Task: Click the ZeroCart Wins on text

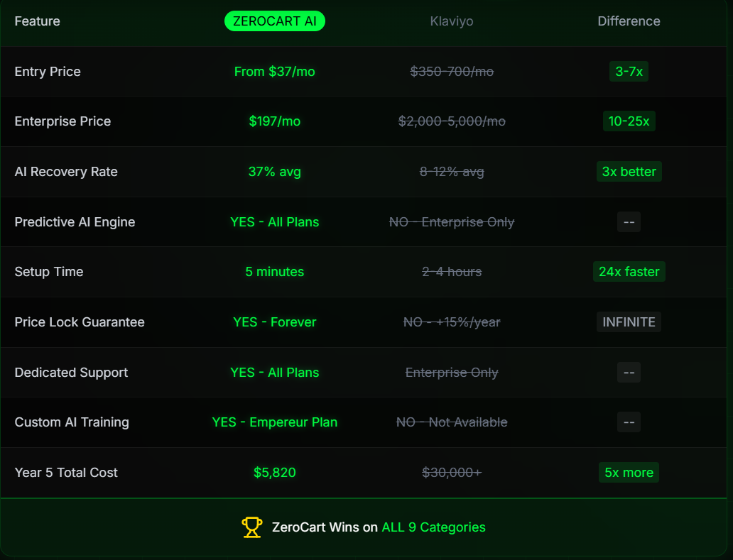Action: [x=325, y=527]
